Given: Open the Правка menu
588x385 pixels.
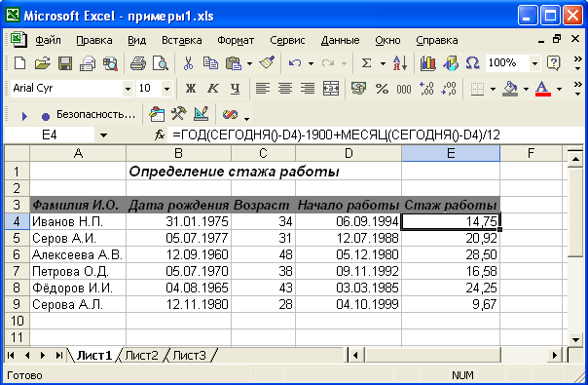Looking at the screenshot, I should click(94, 40).
